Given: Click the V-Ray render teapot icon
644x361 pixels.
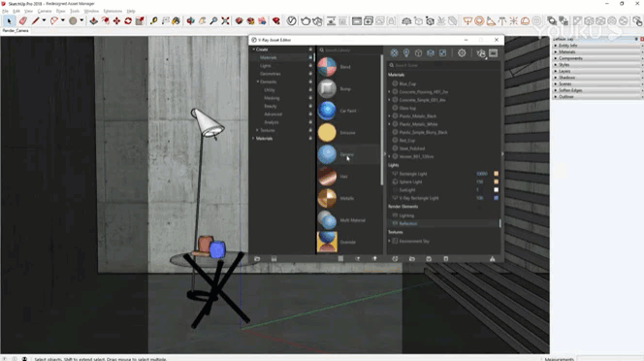Looking at the screenshot, I should (306, 20).
